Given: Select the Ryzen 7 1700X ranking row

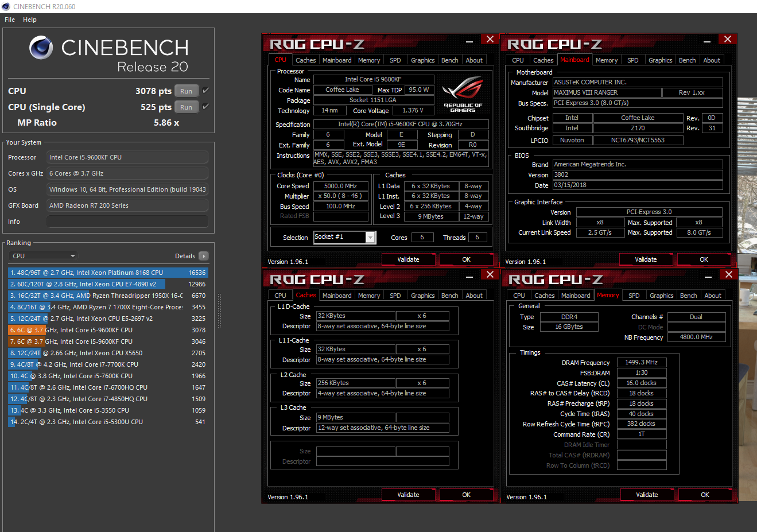Looking at the screenshot, I should (x=108, y=307).
